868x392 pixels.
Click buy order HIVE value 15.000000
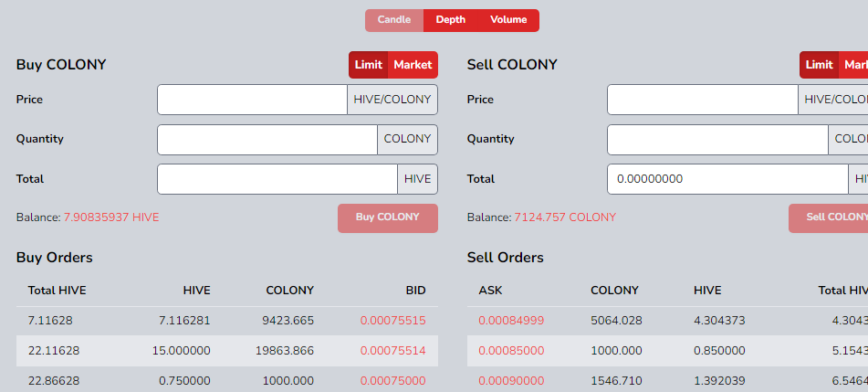182,351
